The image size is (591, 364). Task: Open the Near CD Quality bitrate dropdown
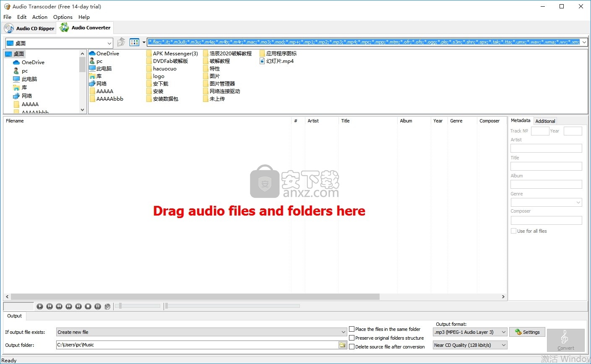pos(470,345)
